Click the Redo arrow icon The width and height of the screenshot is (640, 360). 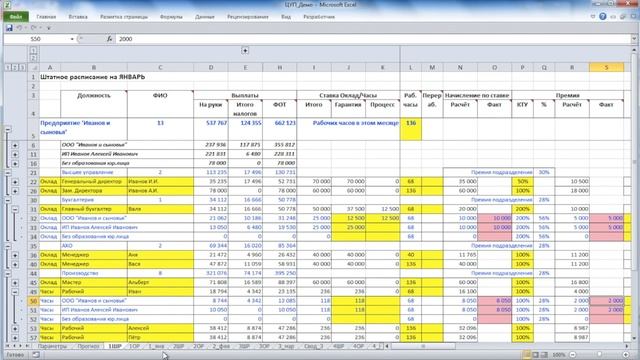tap(33, 28)
